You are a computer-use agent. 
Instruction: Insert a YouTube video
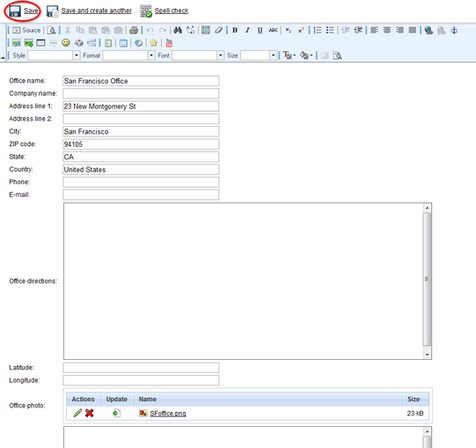tap(169, 43)
